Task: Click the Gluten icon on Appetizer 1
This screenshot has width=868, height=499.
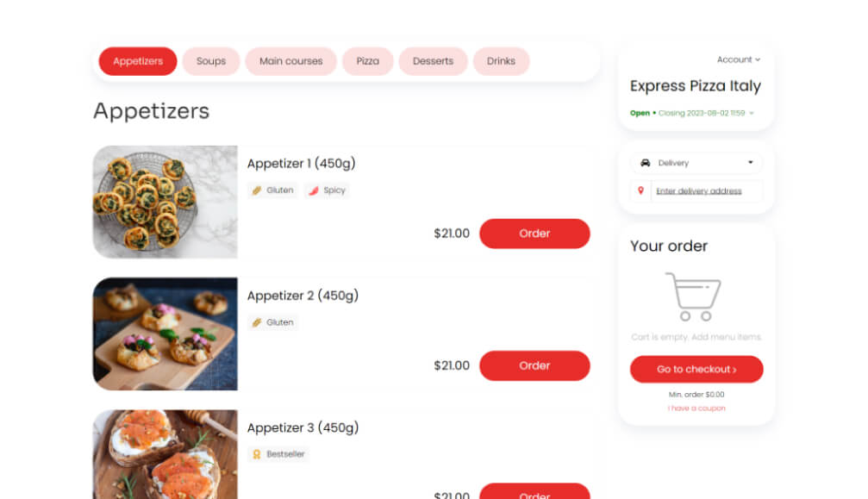Action: click(257, 190)
